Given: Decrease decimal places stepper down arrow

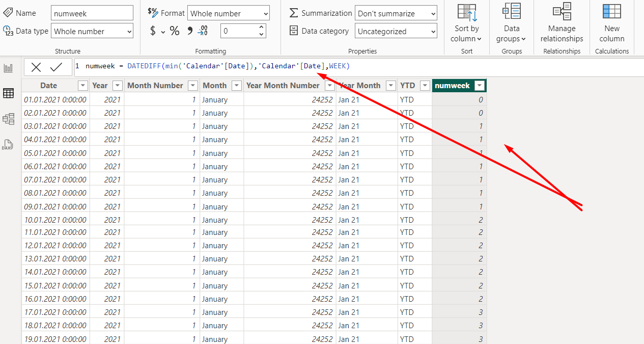Looking at the screenshot, I should pyautogui.click(x=262, y=35).
